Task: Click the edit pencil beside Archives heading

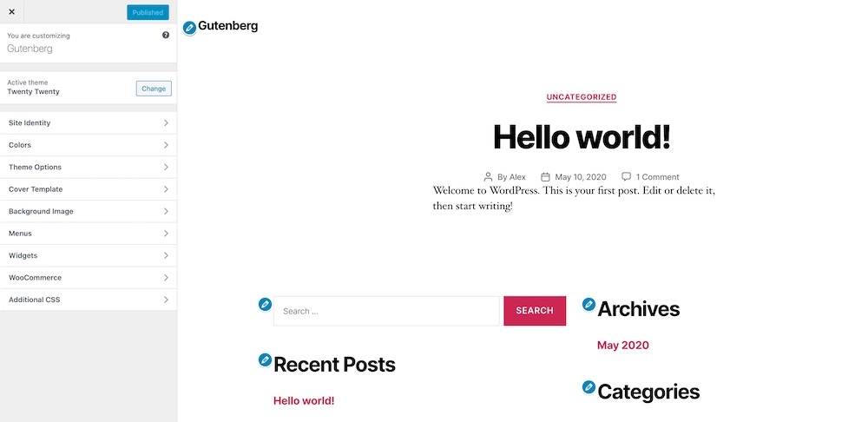Action: [x=589, y=304]
